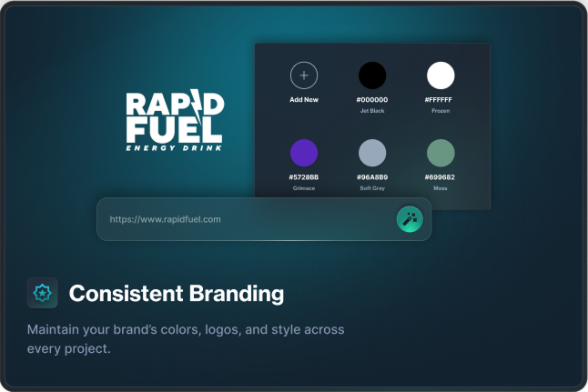Pick the Jet Black color swatch
This screenshot has height=392, width=588.
[x=372, y=75]
